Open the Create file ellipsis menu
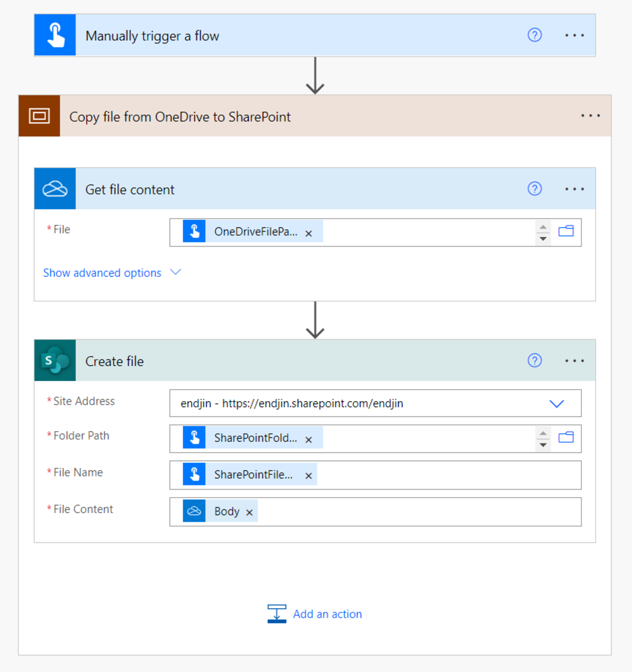This screenshot has width=632, height=672. click(575, 361)
